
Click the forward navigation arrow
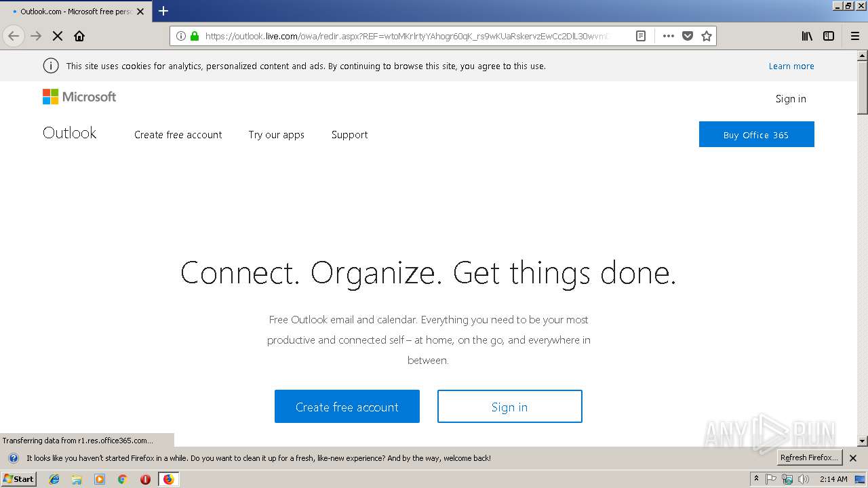tap(36, 36)
